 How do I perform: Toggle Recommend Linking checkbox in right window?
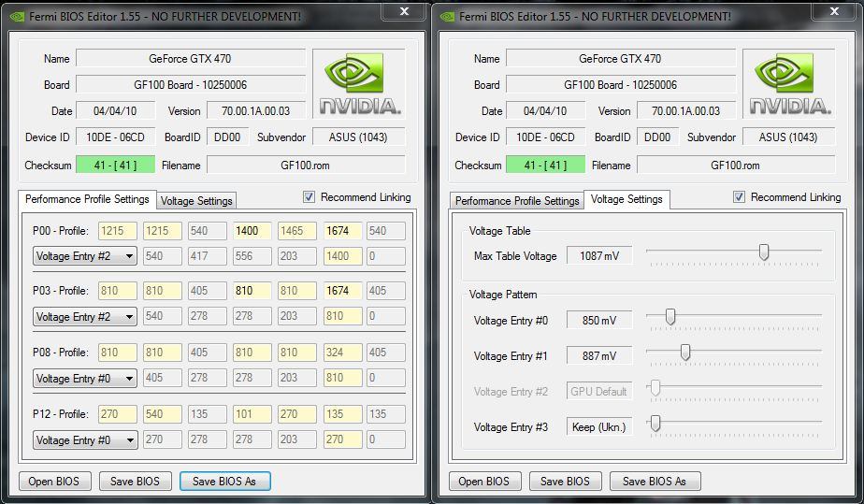coord(739,197)
